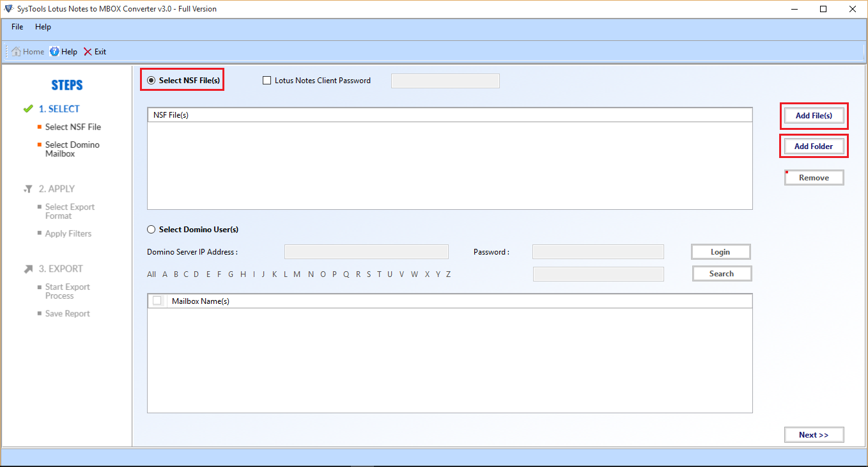Open the File menu

[x=17, y=27]
